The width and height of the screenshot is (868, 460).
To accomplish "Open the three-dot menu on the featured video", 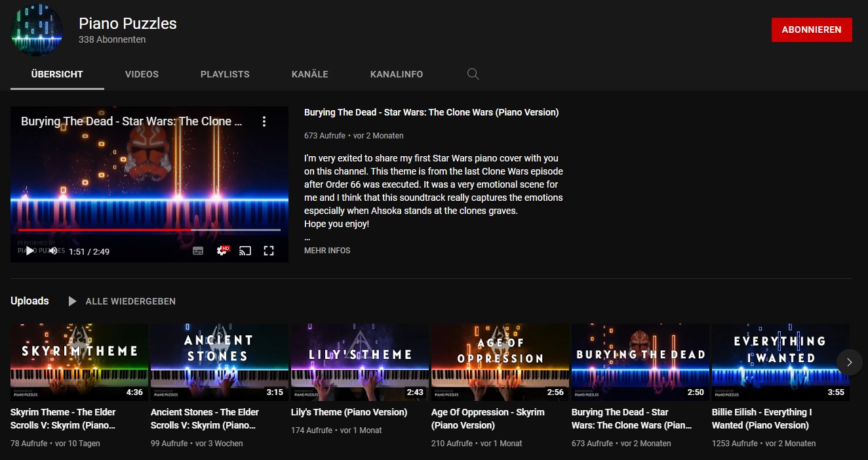I will pyautogui.click(x=264, y=121).
